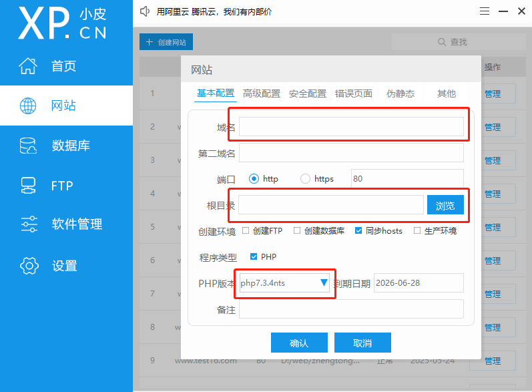Toggle the PHP program type checkbox

pos(254,256)
